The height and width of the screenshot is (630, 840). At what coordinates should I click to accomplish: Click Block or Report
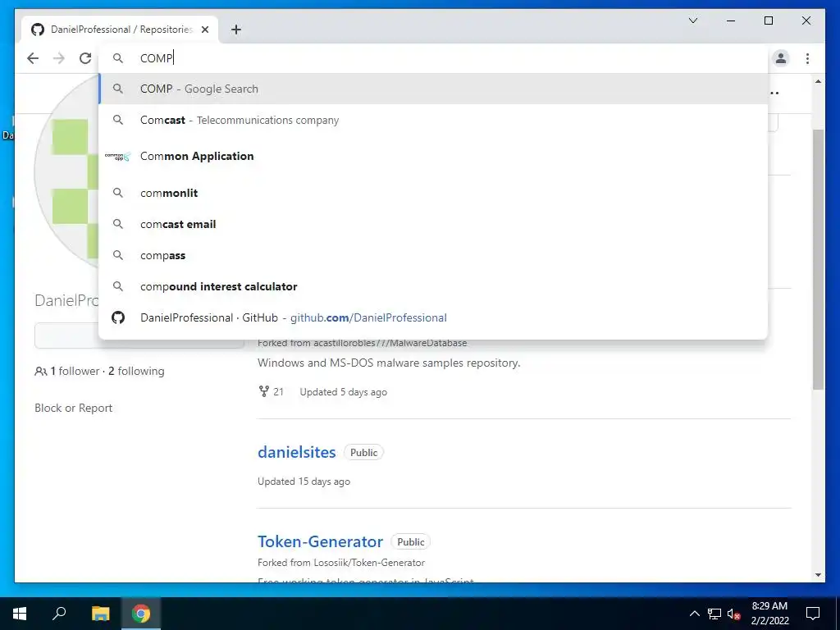73,408
